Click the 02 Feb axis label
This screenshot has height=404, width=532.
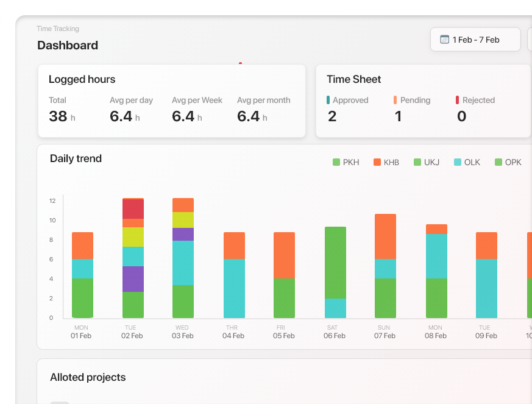point(132,336)
